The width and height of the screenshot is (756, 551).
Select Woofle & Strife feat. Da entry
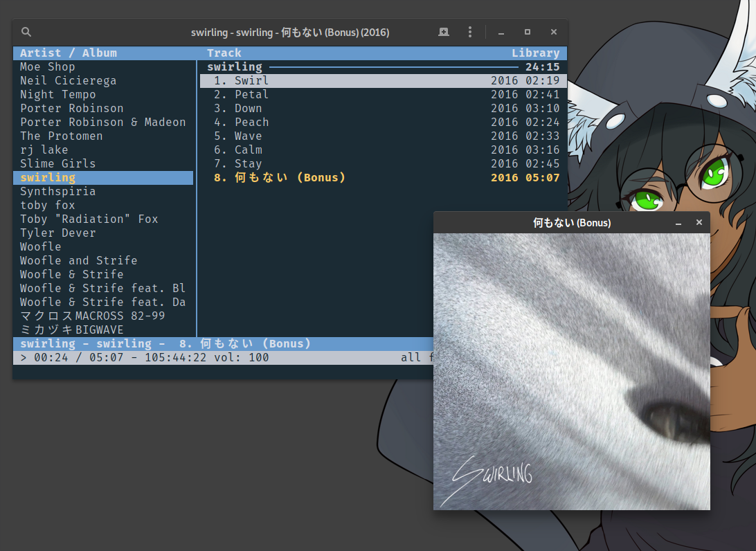(102, 302)
